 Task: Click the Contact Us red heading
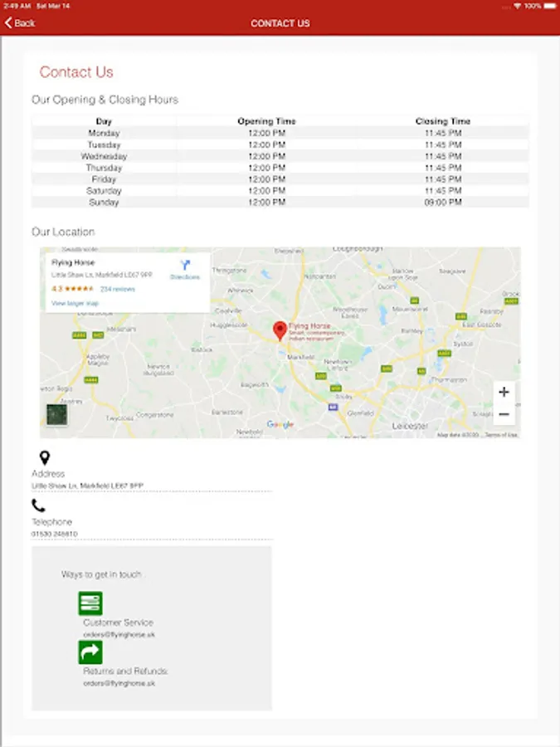point(76,72)
